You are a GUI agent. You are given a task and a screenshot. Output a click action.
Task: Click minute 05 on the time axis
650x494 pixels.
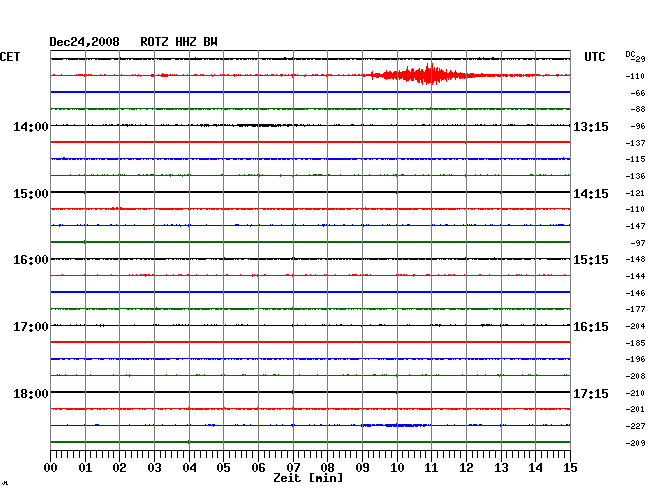(x=223, y=467)
